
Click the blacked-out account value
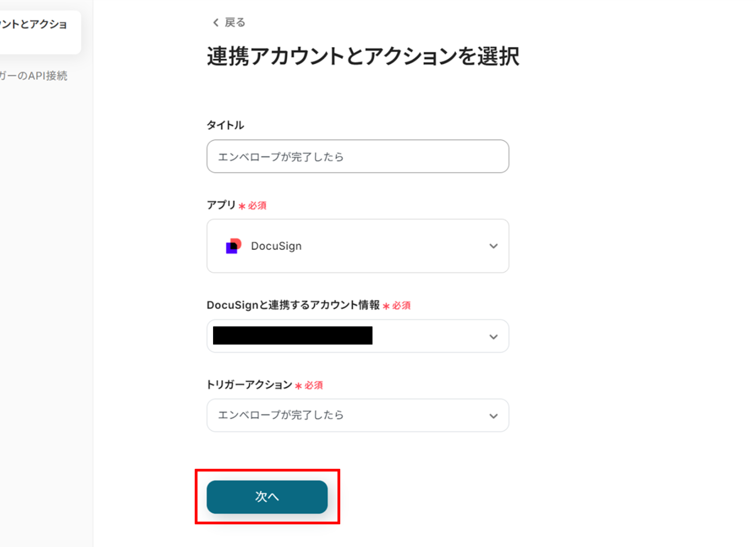point(292,336)
